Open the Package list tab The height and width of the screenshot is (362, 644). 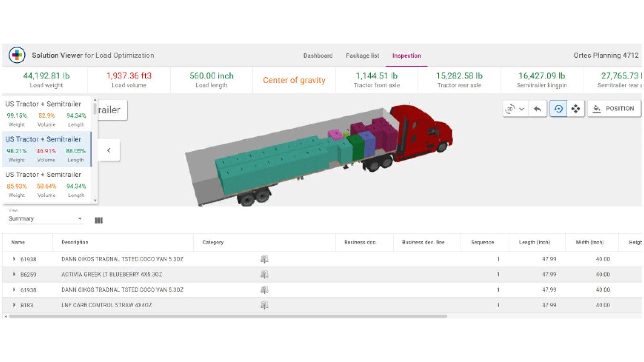tap(362, 56)
